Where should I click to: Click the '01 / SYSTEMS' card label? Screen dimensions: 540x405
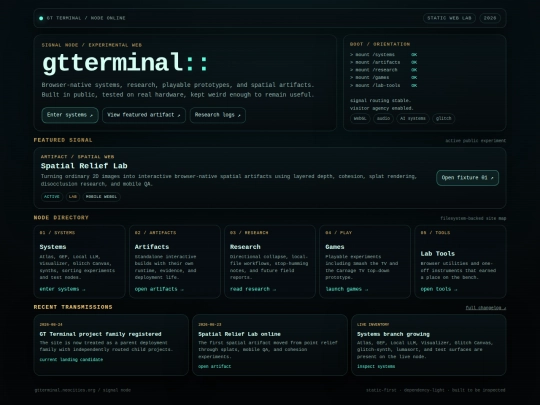[x=57, y=233]
